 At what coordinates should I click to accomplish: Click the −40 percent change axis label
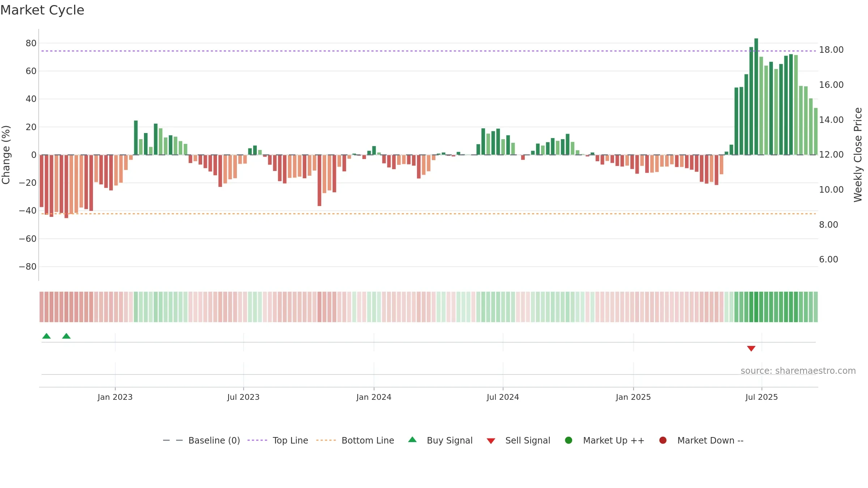[28, 210]
